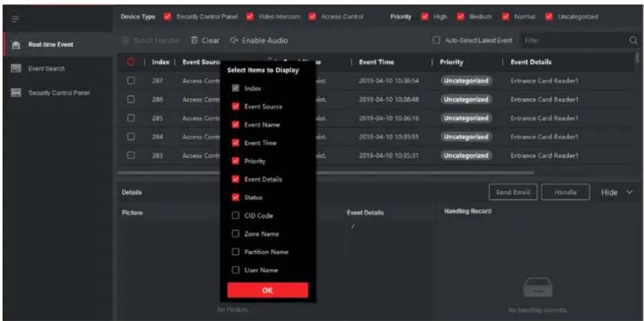Click the event time 2019-04-10 10:38:48
This screenshot has height=321, width=644.
pos(388,99)
